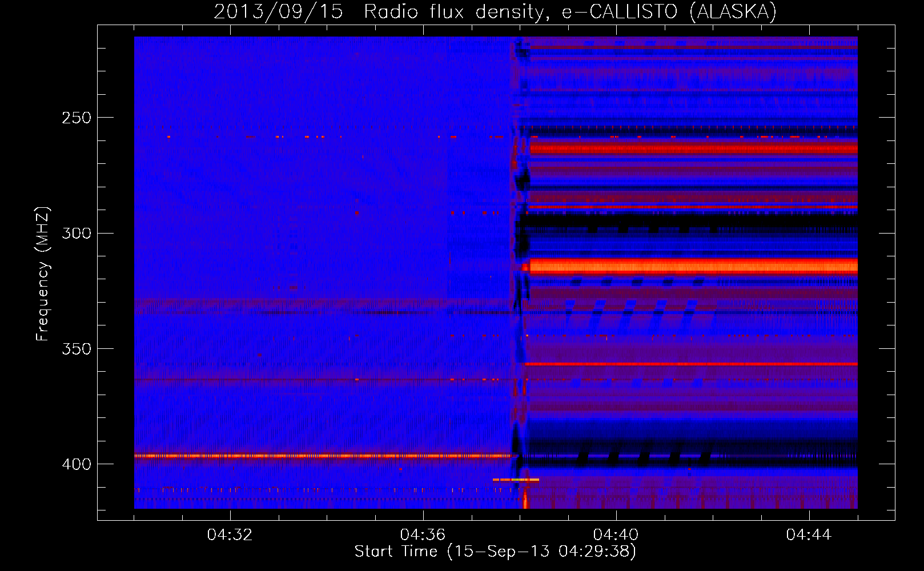Click the 'Start Time (15-Sep-13 04:29:38)' label
This screenshot has height=571, width=924.
pyautogui.click(x=495, y=552)
